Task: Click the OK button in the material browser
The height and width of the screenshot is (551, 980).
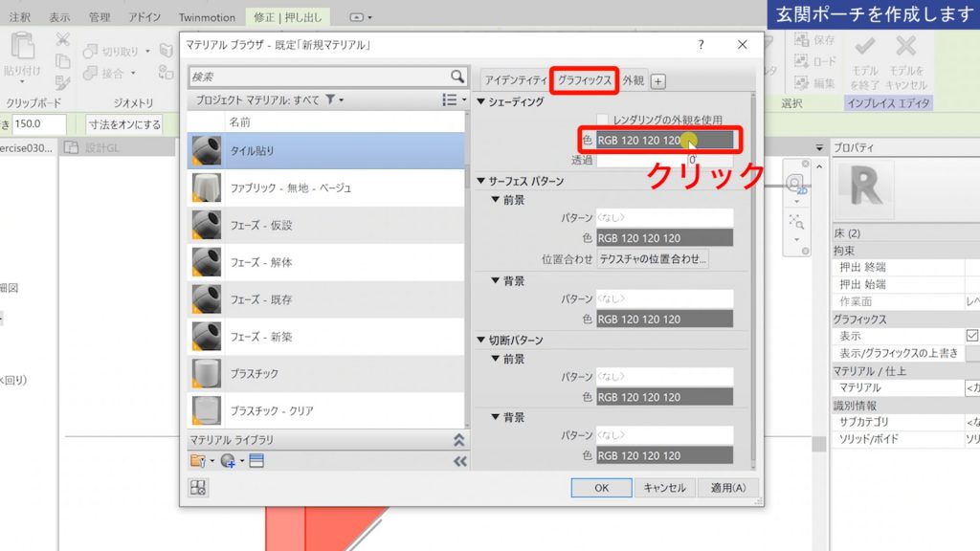Action: 602,488
